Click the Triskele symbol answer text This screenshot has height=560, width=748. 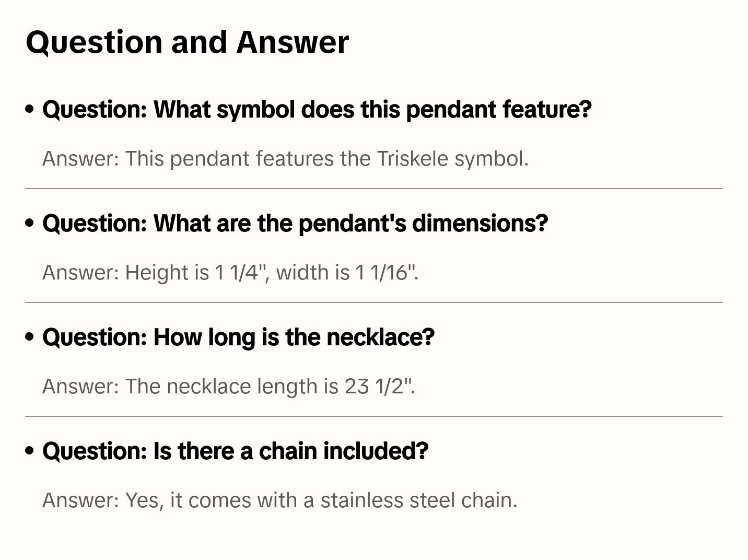coord(285,159)
